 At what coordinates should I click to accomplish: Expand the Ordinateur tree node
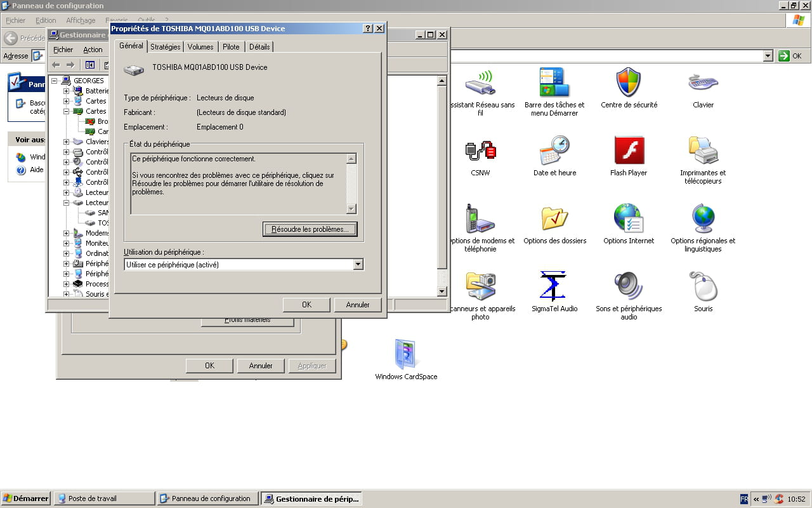pyautogui.click(x=66, y=254)
